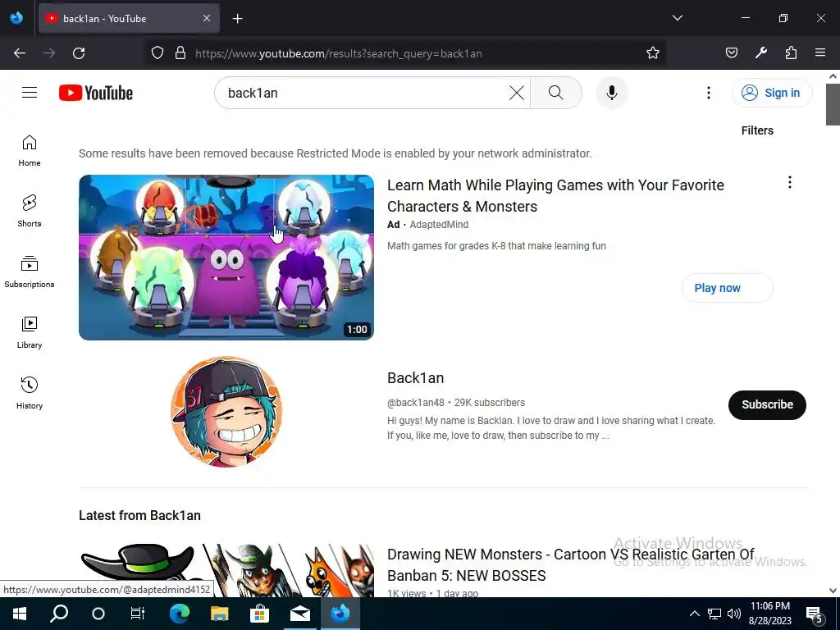Viewport: 840px width, 630px height.
Task: Open the Windows Start menu
Action: 20,614
